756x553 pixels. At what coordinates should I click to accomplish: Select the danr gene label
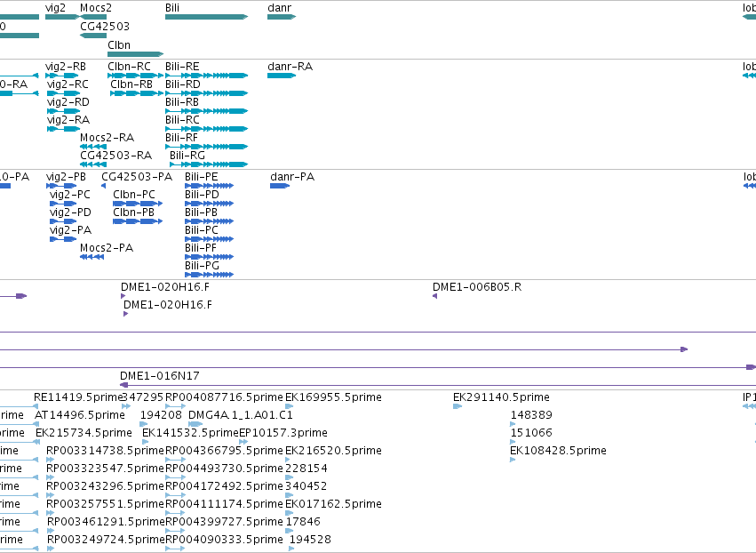(280, 8)
